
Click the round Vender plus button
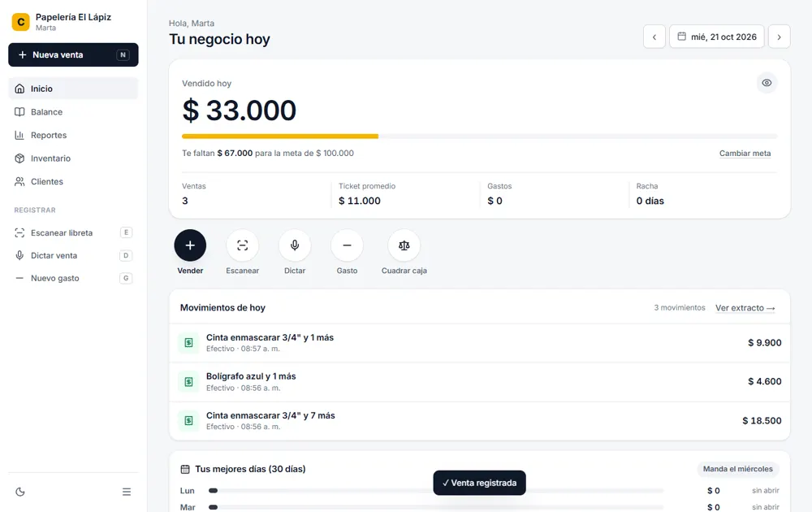(x=190, y=245)
